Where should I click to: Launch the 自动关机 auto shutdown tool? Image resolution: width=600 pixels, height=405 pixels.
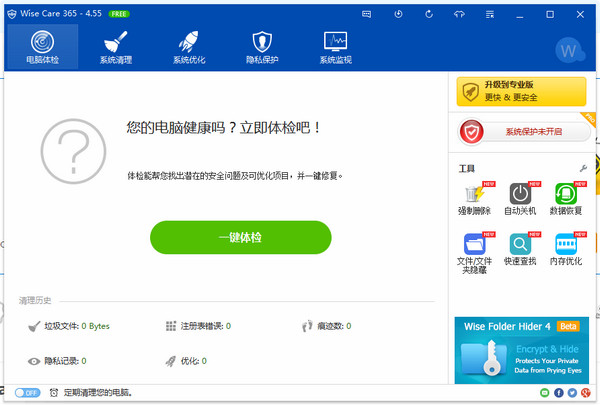coord(520,198)
